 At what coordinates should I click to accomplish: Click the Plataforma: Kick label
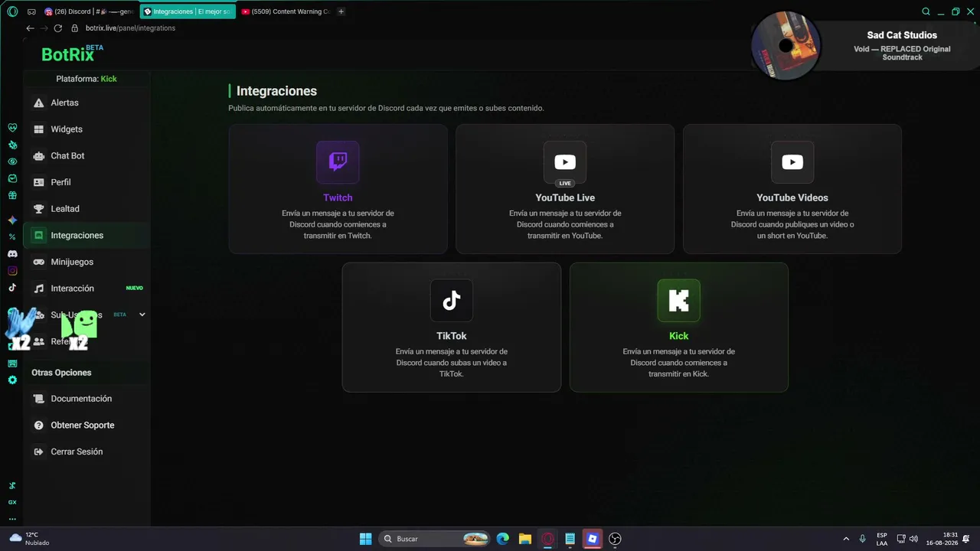[x=87, y=79]
